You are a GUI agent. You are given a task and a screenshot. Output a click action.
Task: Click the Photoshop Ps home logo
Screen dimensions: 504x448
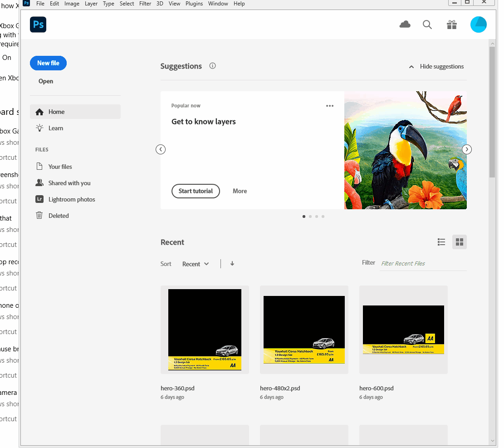[x=38, y=25]
